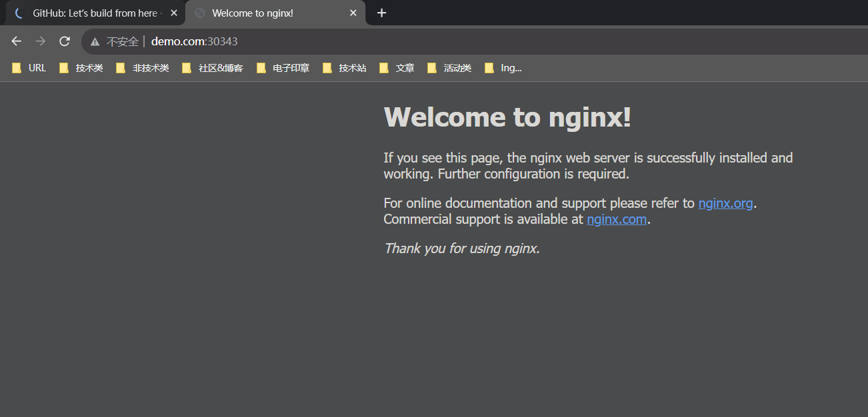Image resolution: width=868 pixels, height=417 pixels.
Task: Open the URL bookmark folder
Action: coord(29,68)
